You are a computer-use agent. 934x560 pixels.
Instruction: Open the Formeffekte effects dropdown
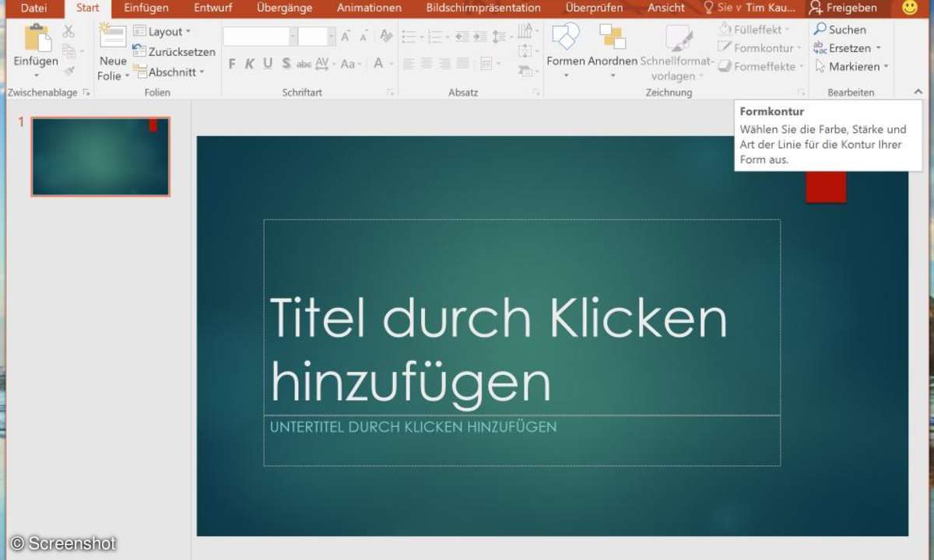pyautogui.click(x=762, y=67)
